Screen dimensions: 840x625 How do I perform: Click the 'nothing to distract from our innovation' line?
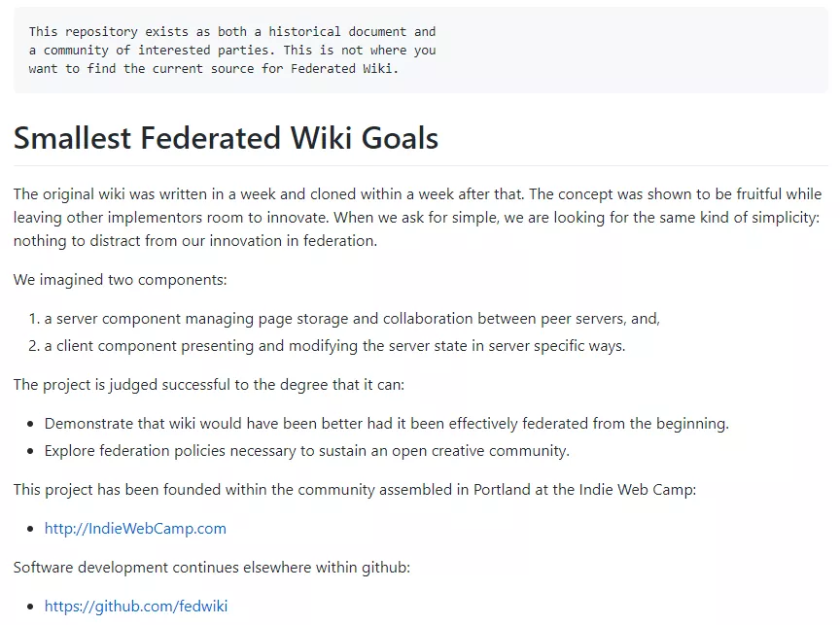194,241
